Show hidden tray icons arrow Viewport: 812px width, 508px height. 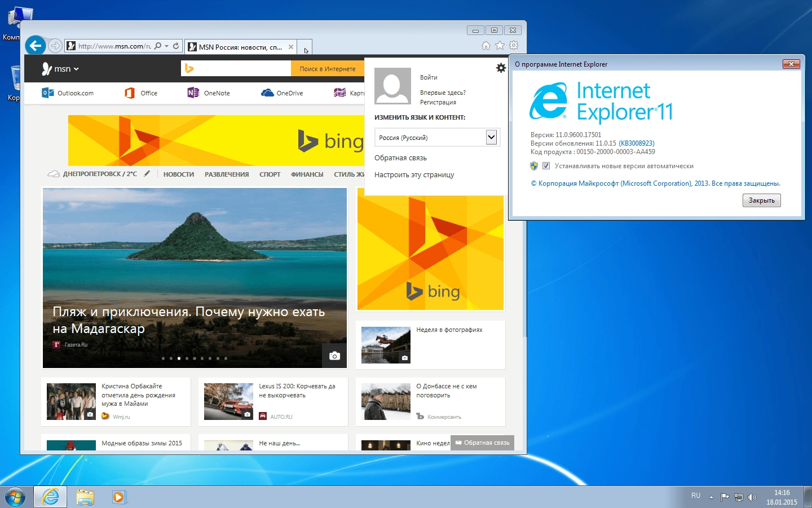(x=711, y=497)
